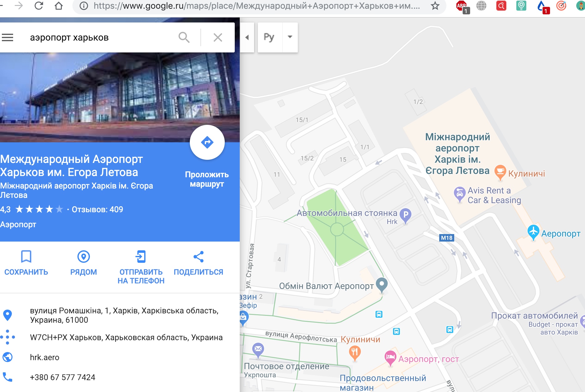Click the search magnifier icon

[184, 37]
